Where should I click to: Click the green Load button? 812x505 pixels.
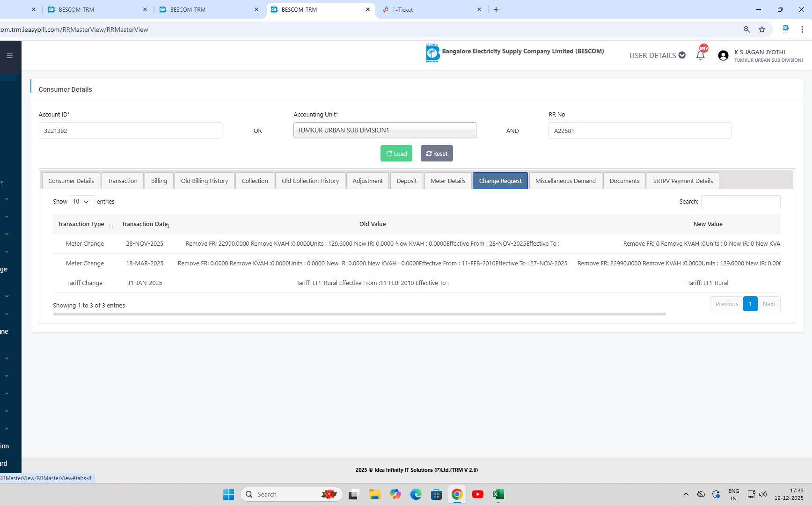coord(396,154)
